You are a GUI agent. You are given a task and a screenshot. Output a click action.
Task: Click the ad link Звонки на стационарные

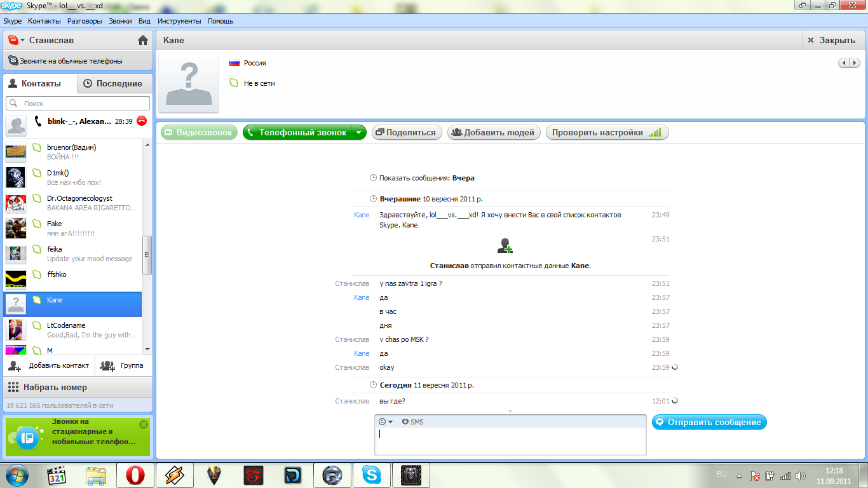click(x=93, y=431)
